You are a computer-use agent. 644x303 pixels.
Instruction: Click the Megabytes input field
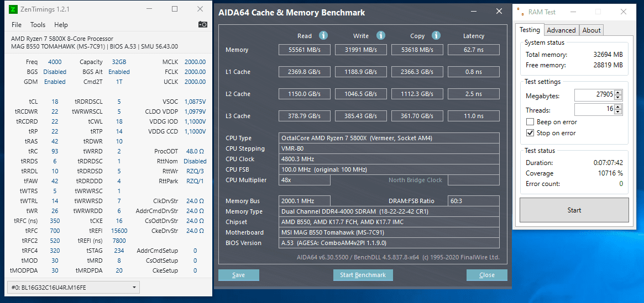click(x=594, y=95)
